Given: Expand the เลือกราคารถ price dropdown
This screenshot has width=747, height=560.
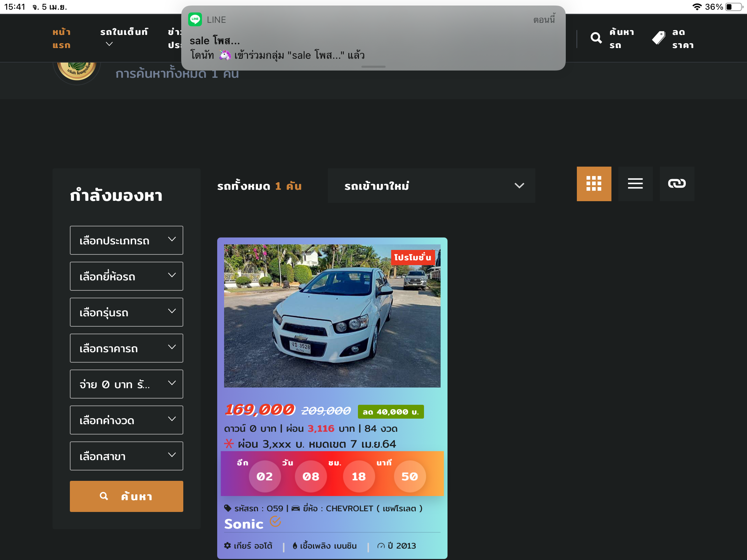Looking at the screenshot, I should click(126, 348).
